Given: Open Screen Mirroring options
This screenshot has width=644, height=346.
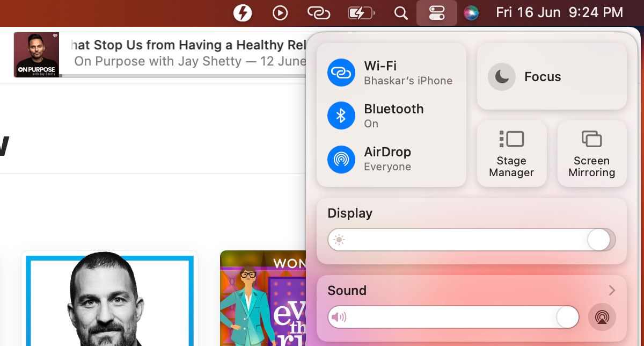Looking at the screenshot, I should (x=591, y=153).
